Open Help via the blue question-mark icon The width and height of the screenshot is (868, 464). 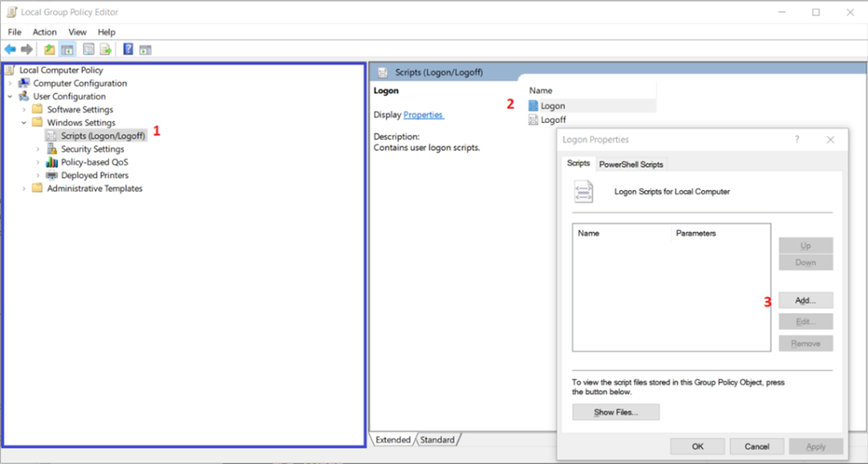click(128, 49)
